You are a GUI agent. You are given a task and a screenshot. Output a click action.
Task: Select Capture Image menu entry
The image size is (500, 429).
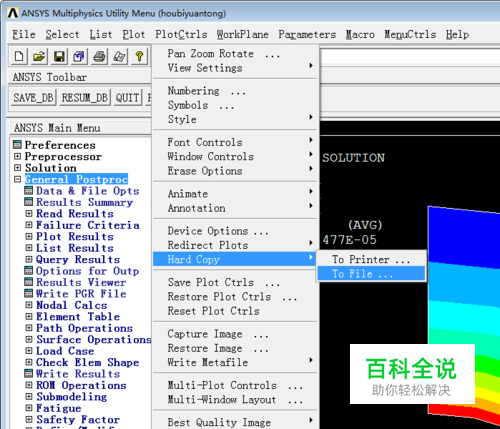click(235, 334)
